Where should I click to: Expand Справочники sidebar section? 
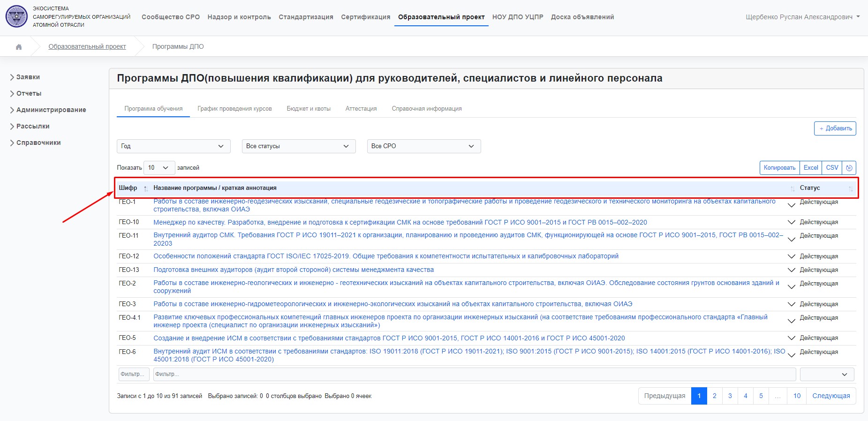click(35, 143)
